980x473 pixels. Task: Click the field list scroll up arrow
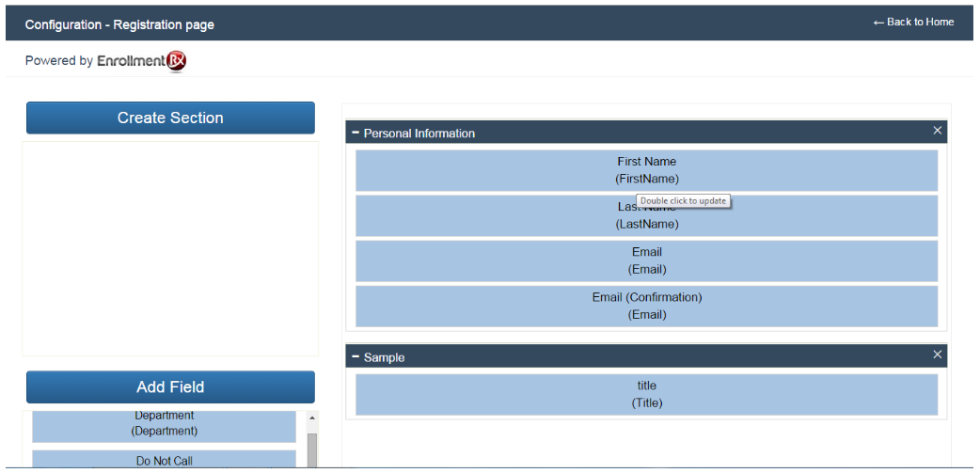point(313,417)
